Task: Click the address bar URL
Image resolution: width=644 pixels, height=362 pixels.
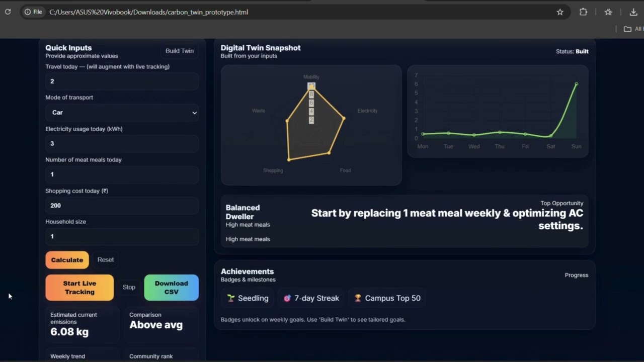Action: (x=148, y=12)
